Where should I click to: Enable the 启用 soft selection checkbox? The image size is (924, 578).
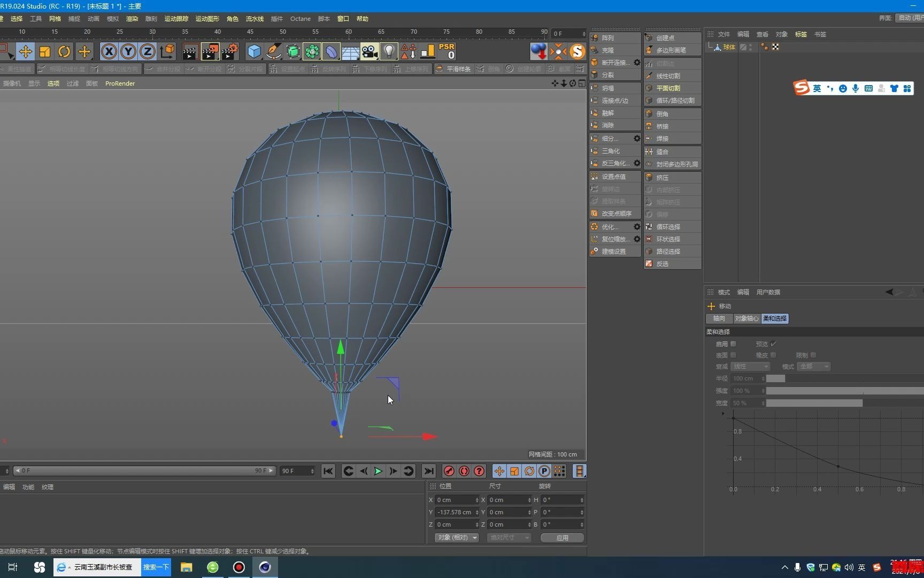734,344
